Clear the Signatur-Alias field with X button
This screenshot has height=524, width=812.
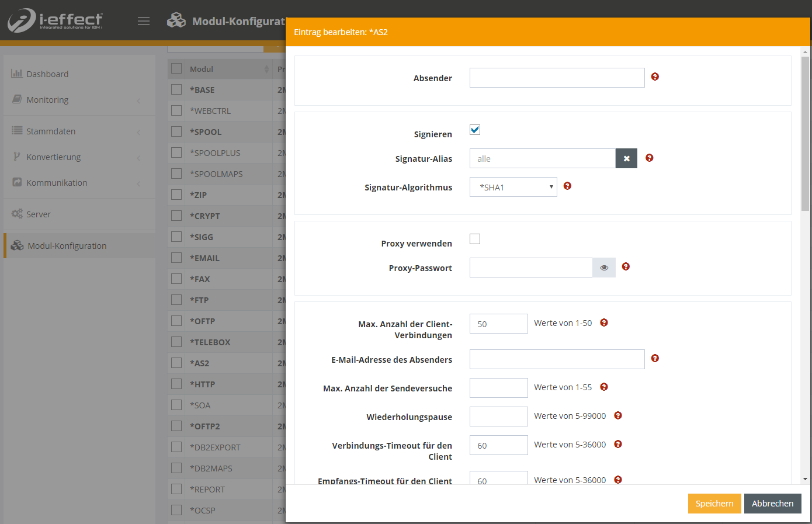pyautogui.click(x=626, y=158)
